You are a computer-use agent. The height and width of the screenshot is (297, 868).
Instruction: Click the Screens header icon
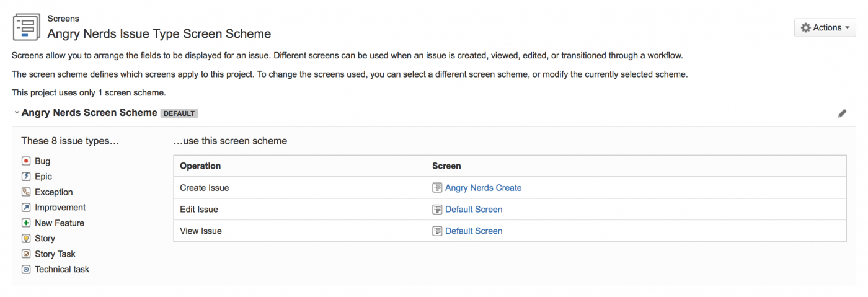point(27,27)
